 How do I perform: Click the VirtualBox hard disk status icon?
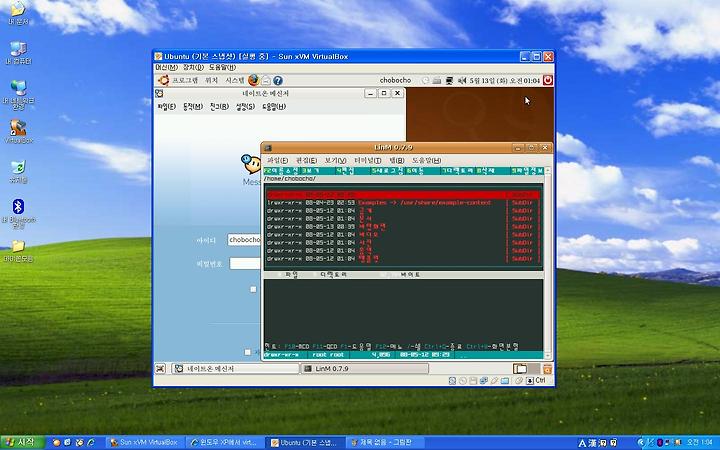click(x=452, y=381)
